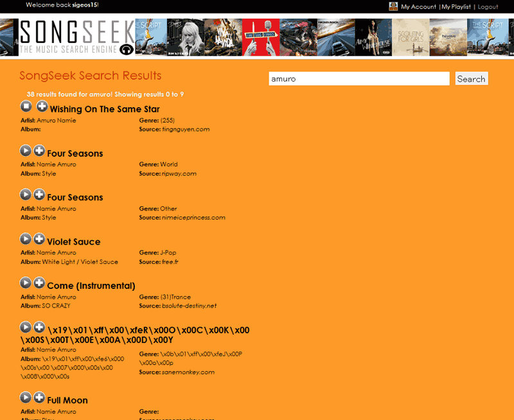This screenshot has width=514, height=420.
Task: Open The Script album cover beside the logo
Action: (x=151, y=37)
